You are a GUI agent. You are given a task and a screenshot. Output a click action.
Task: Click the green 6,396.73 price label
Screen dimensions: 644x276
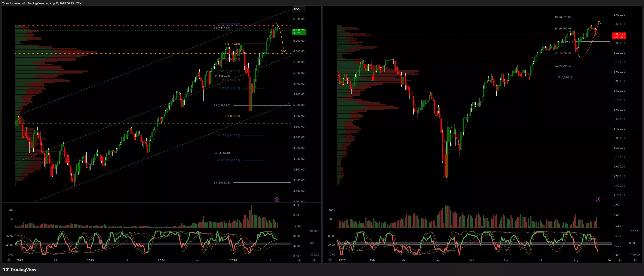pyautogui.click(x=298, y=32)
